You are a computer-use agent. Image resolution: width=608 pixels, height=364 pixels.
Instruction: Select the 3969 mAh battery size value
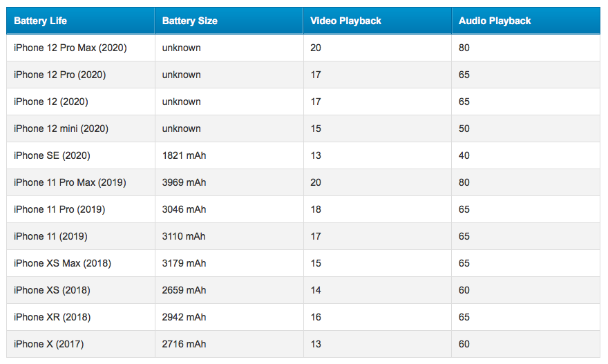184,182
